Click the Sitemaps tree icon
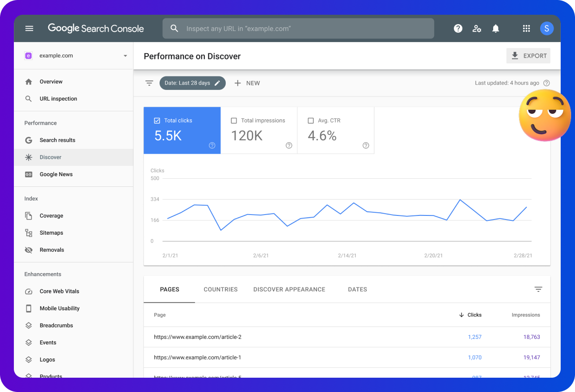The width and height of the screenshot is (575, 392). click(x=29, y=233)
